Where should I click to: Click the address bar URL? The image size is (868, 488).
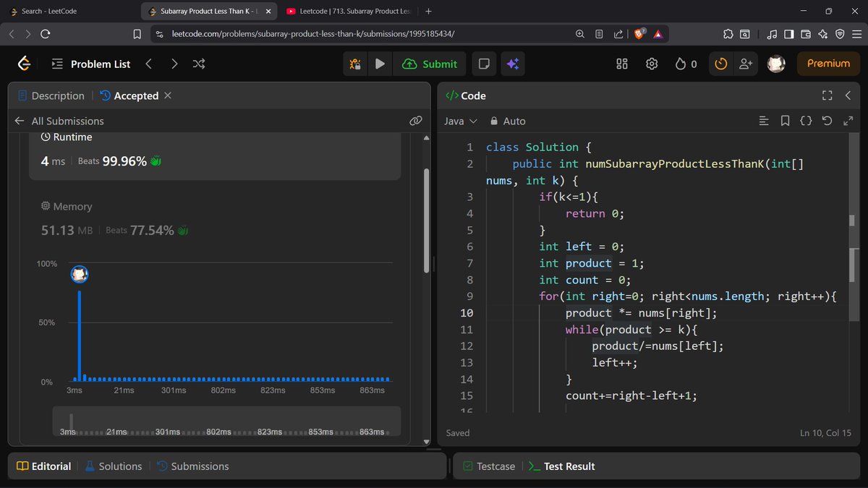click(x=313, y=34)
